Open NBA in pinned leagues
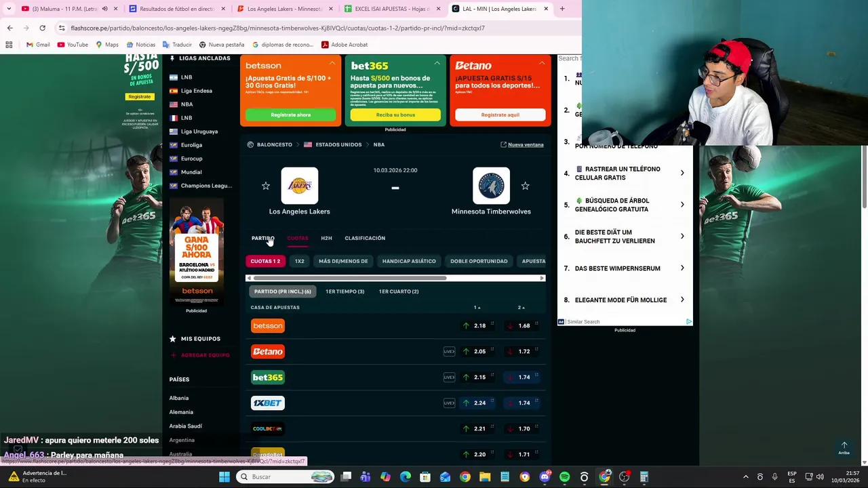Screen dimensions: 868x488 point(186,104)
